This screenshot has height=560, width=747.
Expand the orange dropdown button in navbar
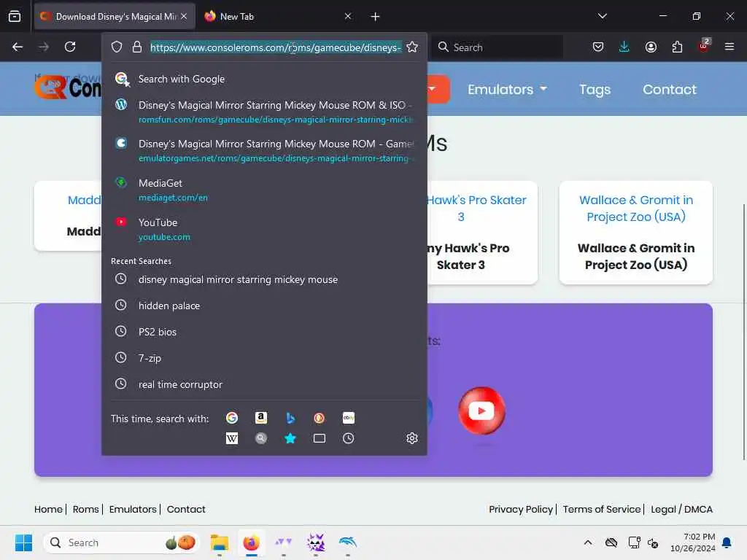(x=438, y=89)
